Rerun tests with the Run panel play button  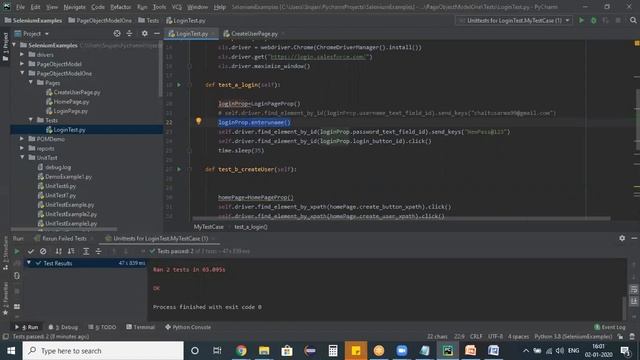tap(17, 251)
